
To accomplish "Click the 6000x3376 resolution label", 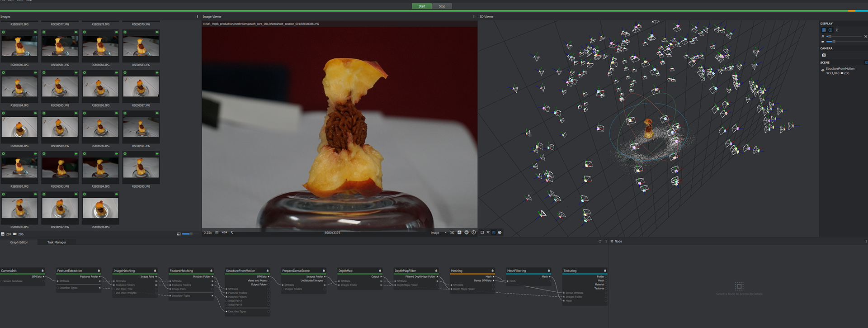I will (x=332, y=233).
